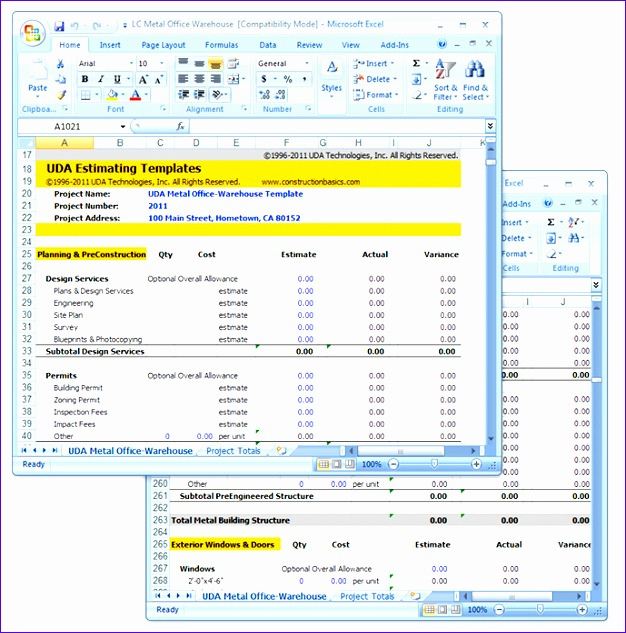Open www.constructionbasics.com link in sheet
Screen dimensions: 626x633
(x=310, y=182)
